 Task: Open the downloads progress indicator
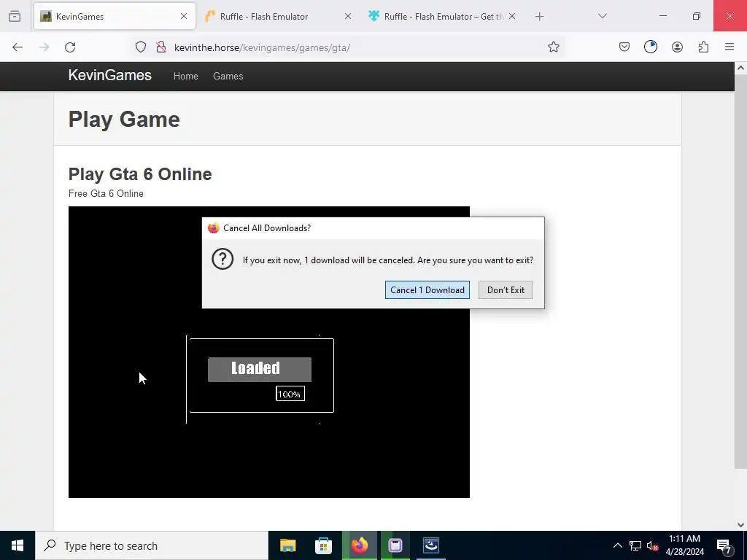coord(650,47)
